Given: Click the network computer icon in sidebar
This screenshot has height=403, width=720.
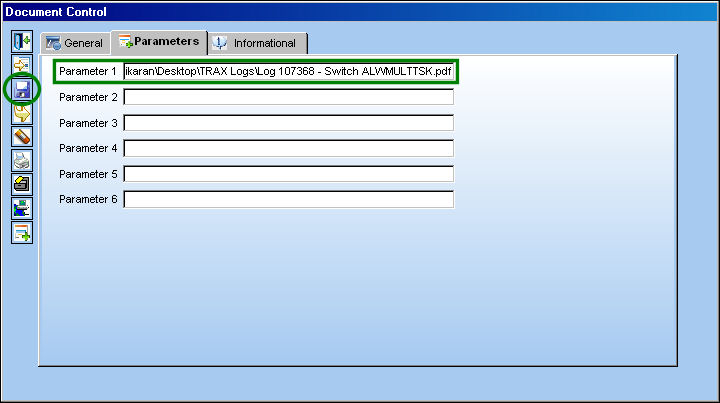Looking at the screenshot, I should 22,208.
